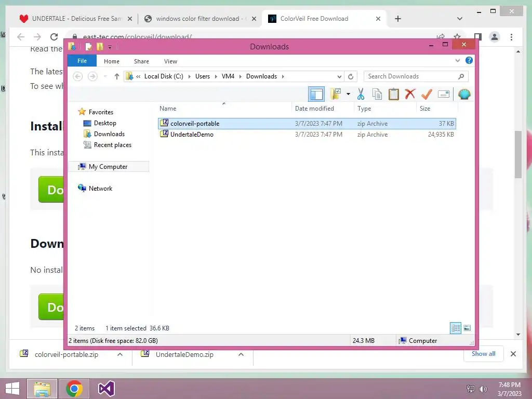The image size is (532, 399).
Task: Open the Home ribbon tab
Action: click(x=112, y=61)
